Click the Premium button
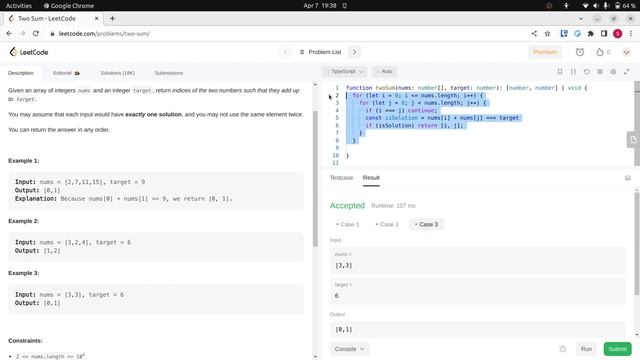The width and height of the screenshot is (640, 360). [x=545, y=52]
